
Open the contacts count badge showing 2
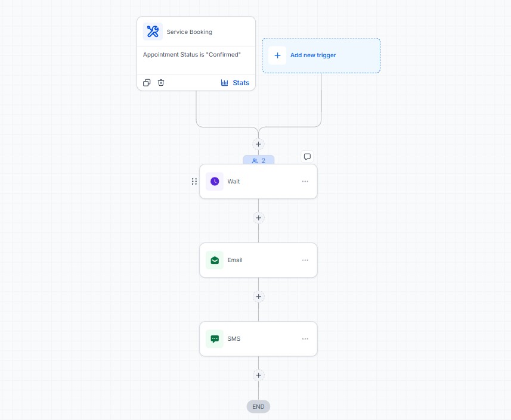(258, 160)
